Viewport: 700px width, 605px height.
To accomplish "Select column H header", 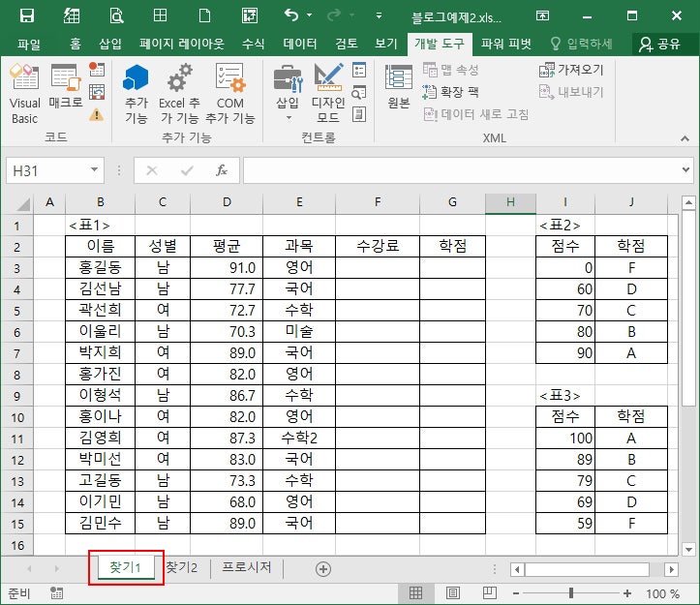I will click(510, 202).
